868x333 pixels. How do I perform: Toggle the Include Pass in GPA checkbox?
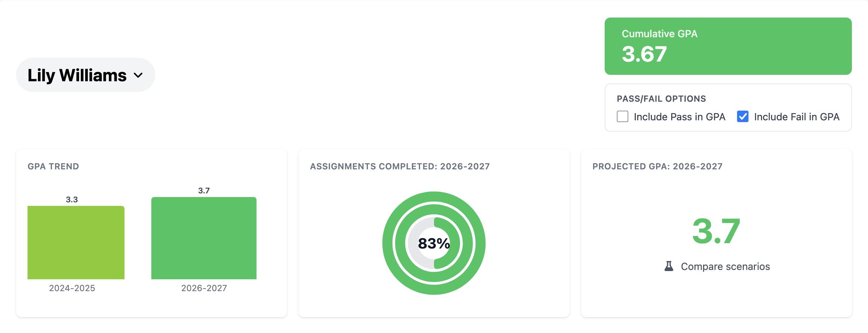point(622,117)
